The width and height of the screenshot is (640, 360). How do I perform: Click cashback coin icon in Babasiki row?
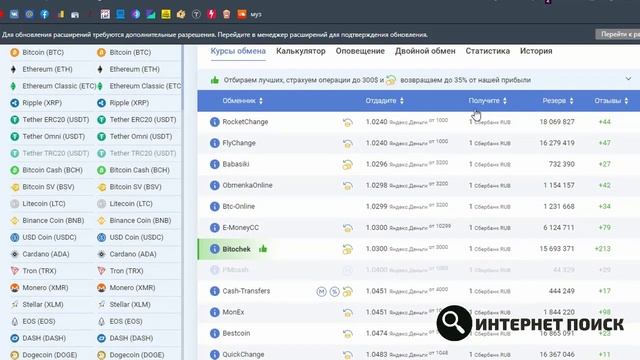[x=347, y=164]
